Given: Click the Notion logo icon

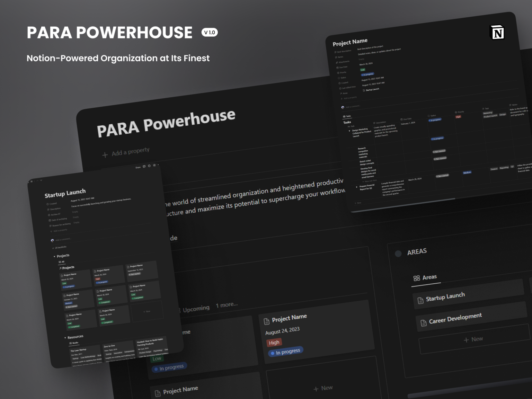Looking at the screenshot, I should pos(498,33).
